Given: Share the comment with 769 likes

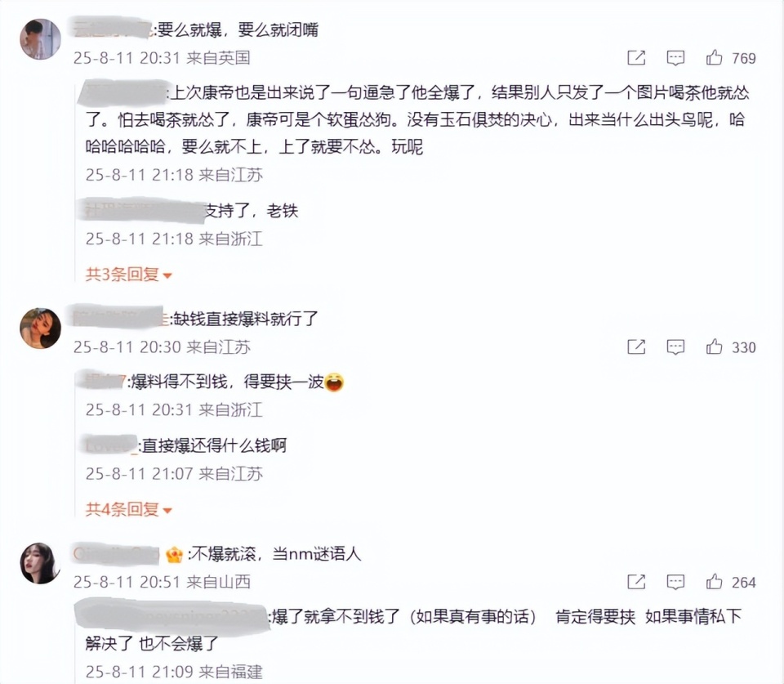Looking at the screenshot, I should (x=636, y=58).
